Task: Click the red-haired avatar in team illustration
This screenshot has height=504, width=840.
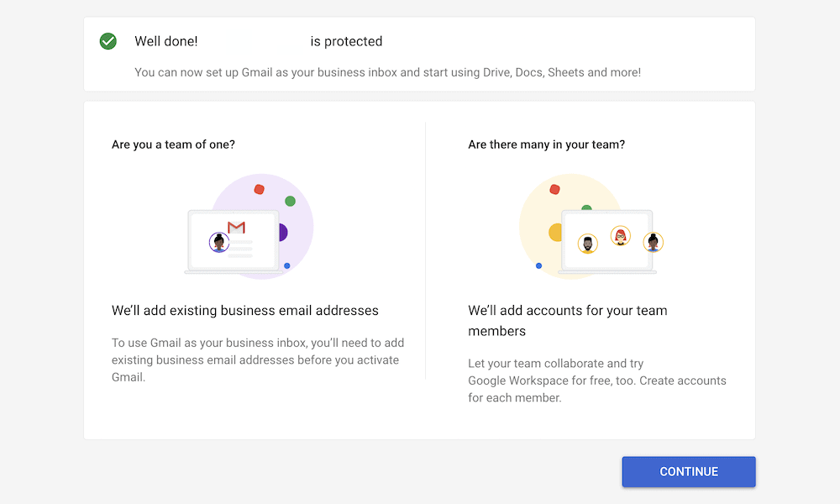Action: [621, 236]
